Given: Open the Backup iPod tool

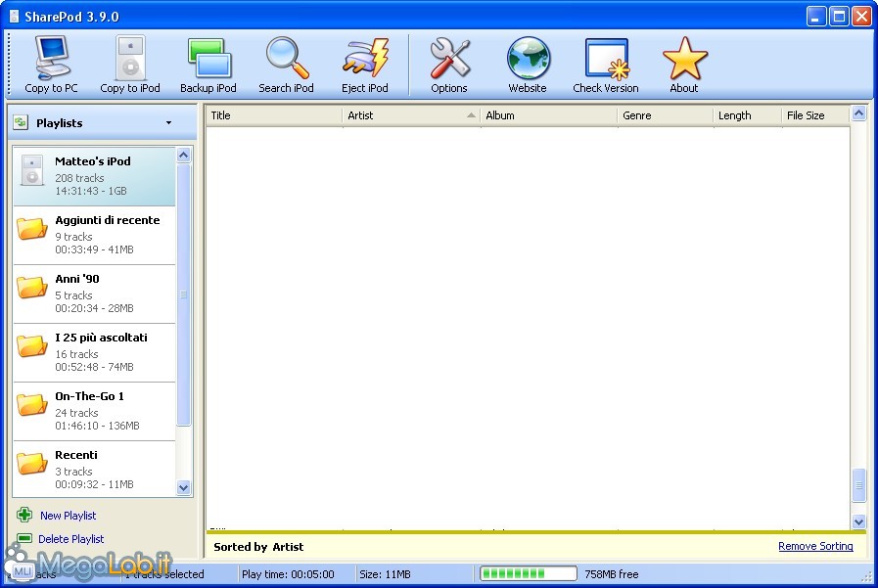Looking at the screenshot, I should pyautogui.click(x=208, y=58).
